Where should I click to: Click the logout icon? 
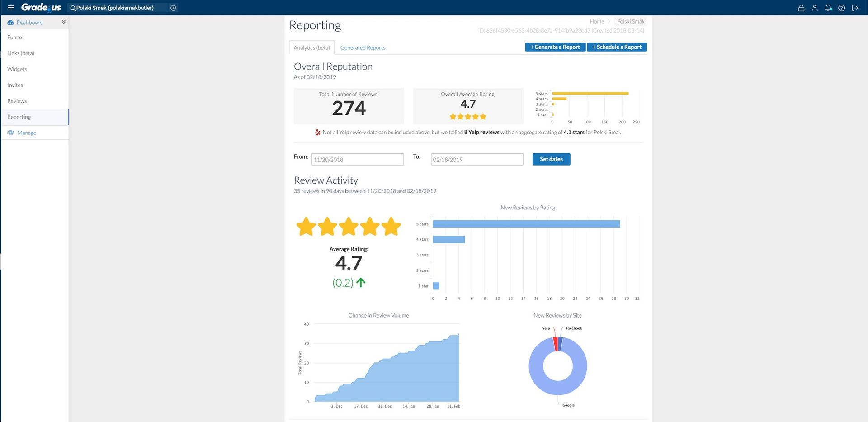pos(855,8)
